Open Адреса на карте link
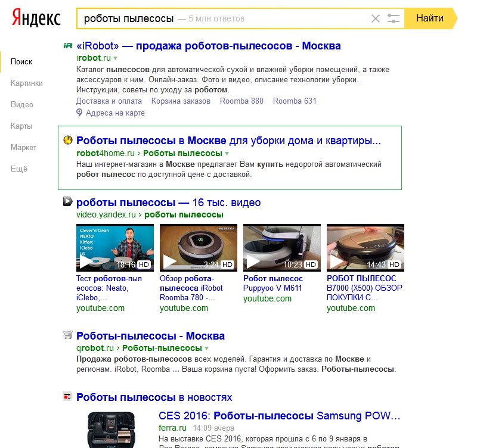This screenshot has height=448, width=477. point(115,113)
